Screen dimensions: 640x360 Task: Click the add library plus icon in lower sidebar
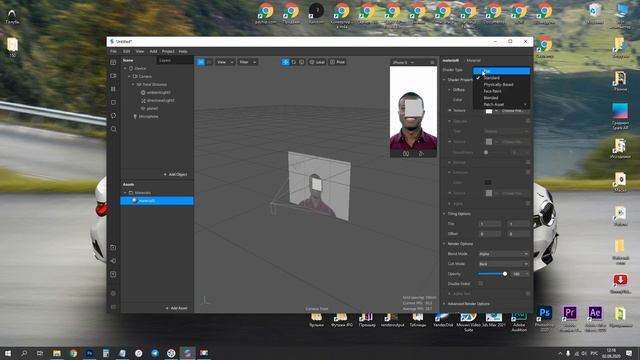pos(113,274)
